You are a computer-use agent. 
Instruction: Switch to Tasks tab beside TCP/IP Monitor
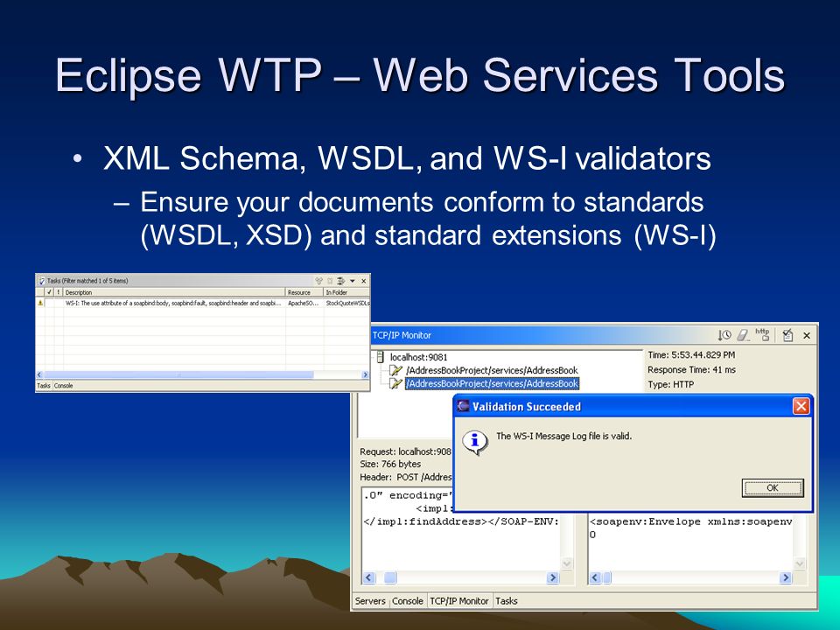coord(507,601)
